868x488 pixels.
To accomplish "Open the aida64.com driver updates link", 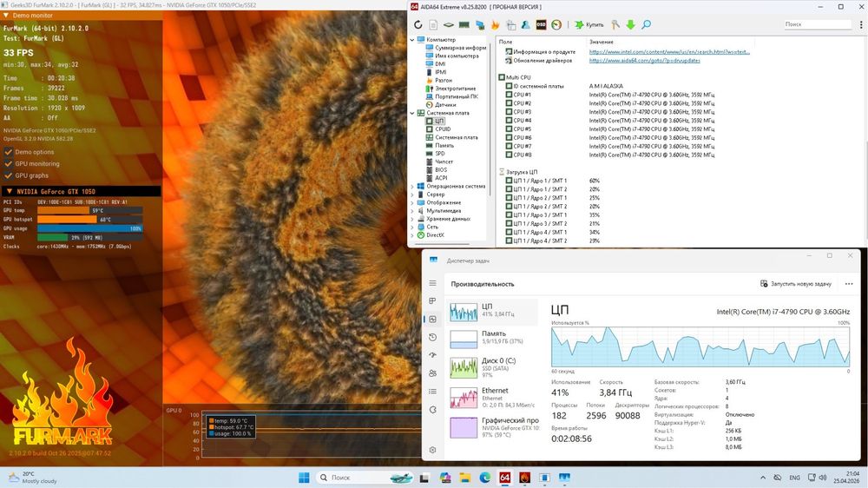I will pyautogui.click(x=644, y=61).
